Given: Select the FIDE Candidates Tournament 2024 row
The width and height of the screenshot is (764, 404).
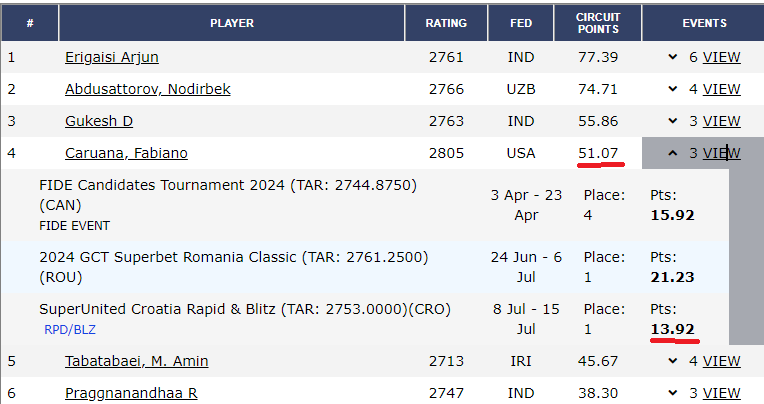Looking at the screenshot, I should pos(227,185).
